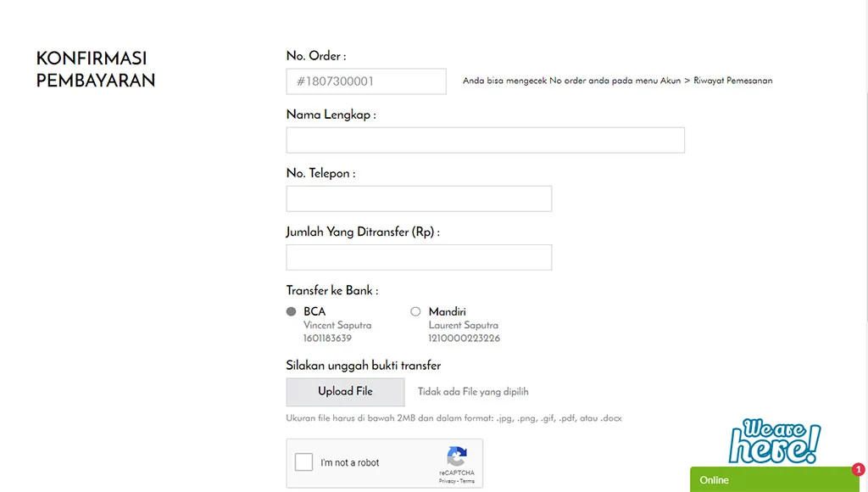The height and width of the screenshot is (492, 868).
Task: Focus the Nama Lengkap text box
Action: click(x=485, y=140)
